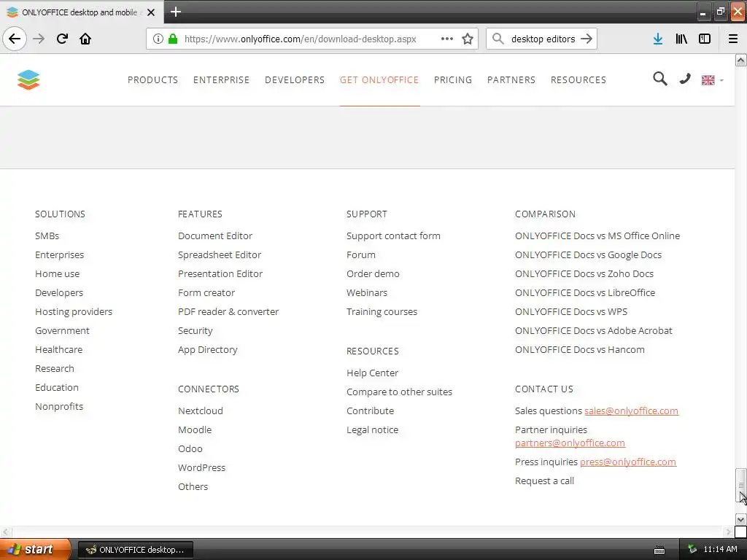The image size is (747, 560).
Task: Open the PARTNERS menu
Action: point(511,80)
